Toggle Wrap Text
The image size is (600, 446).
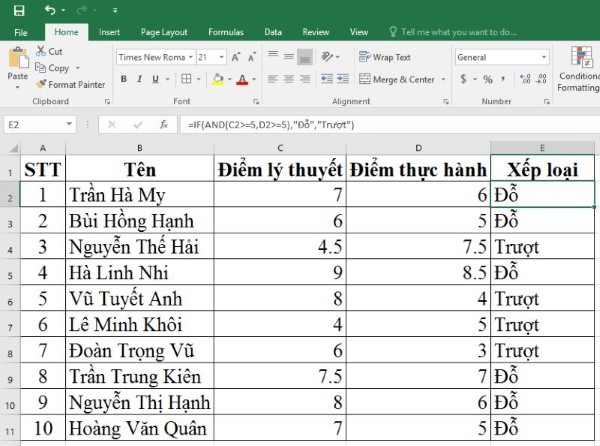[385, 57]
